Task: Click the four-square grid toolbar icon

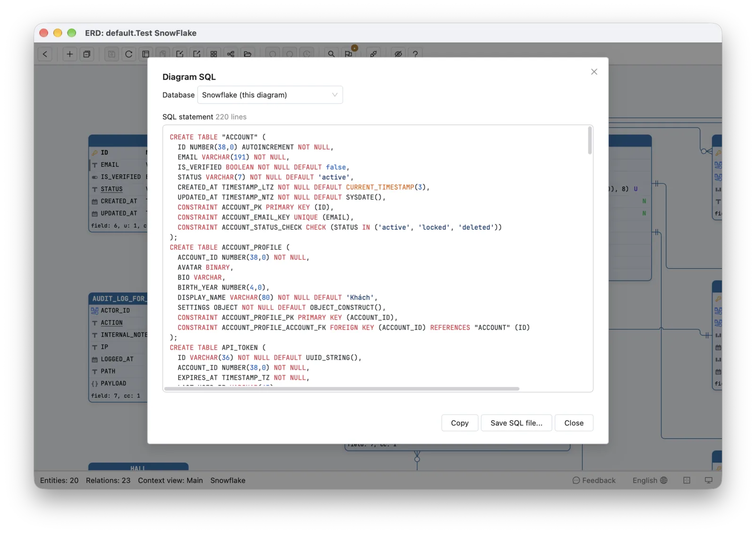Action: [214, 54]
